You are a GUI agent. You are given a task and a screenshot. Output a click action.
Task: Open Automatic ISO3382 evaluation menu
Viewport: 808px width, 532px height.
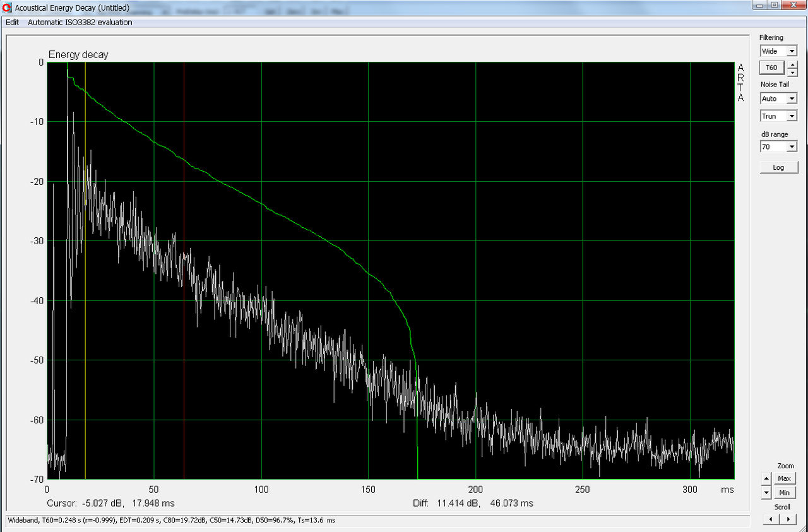coord(80,22)
